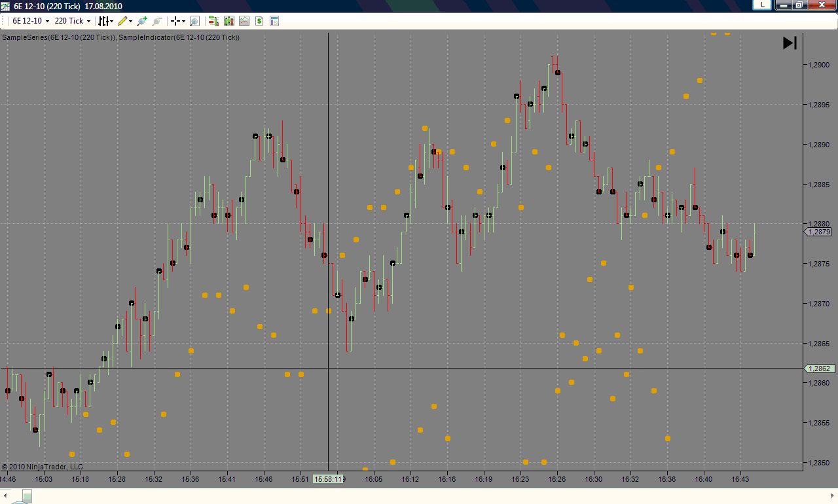Click the 1,2855 price axis label

tap(819, 423)
